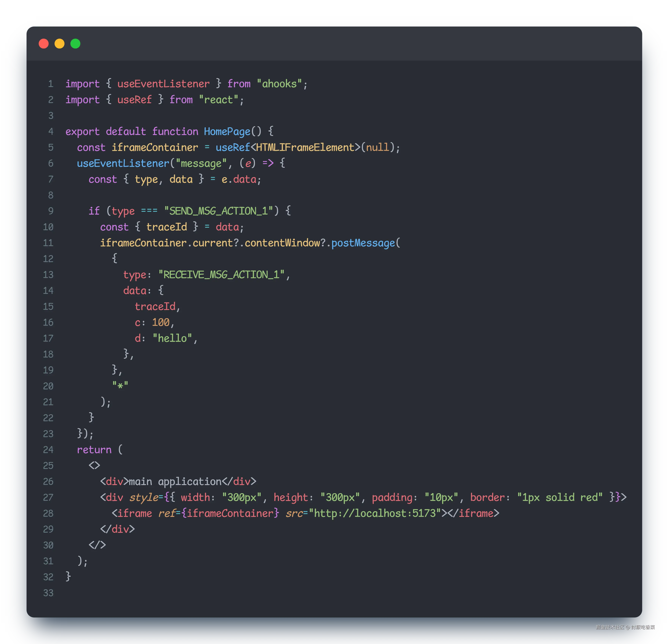Click the "main application" text in div
This screenshot has width=669, height=644.
[x=175, y=482]
